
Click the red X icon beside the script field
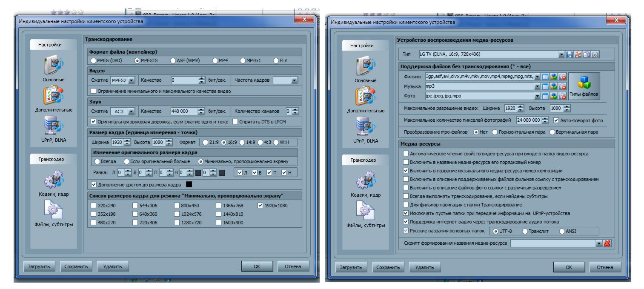pos(607,243)
